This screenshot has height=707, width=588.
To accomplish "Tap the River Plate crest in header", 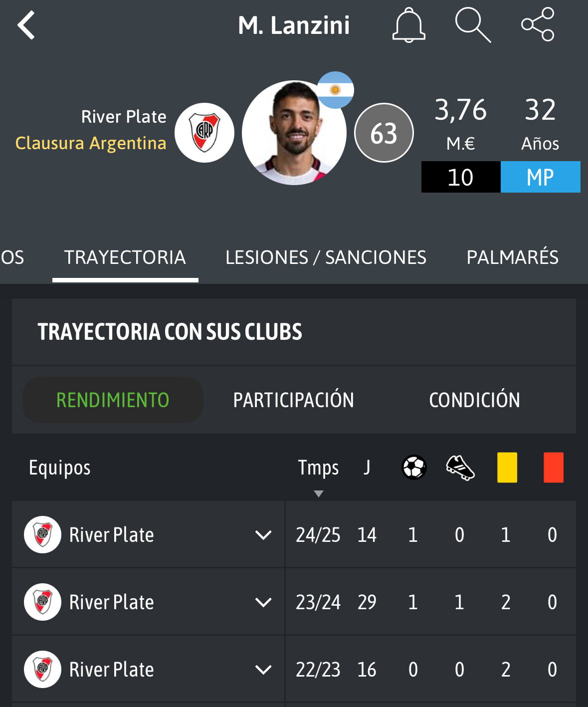I will 204,133.
